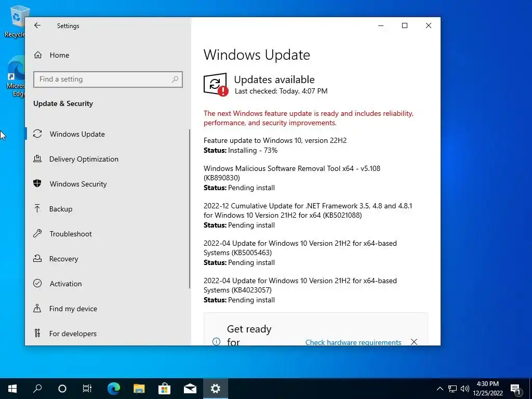Viewport: 532px width, 399px height.
Task: Focus the Find a setting box
Action: pos(108,79)
